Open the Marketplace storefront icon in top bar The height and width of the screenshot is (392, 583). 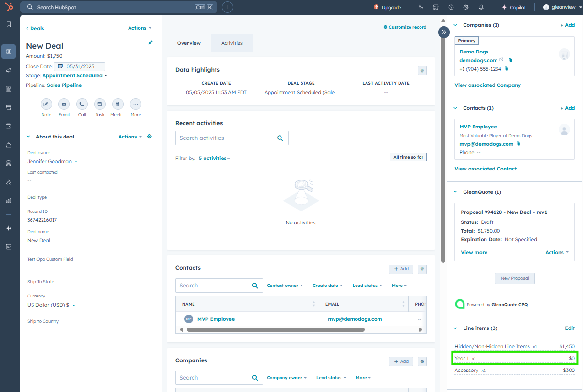pyautogui.click(x=436, y=7)
